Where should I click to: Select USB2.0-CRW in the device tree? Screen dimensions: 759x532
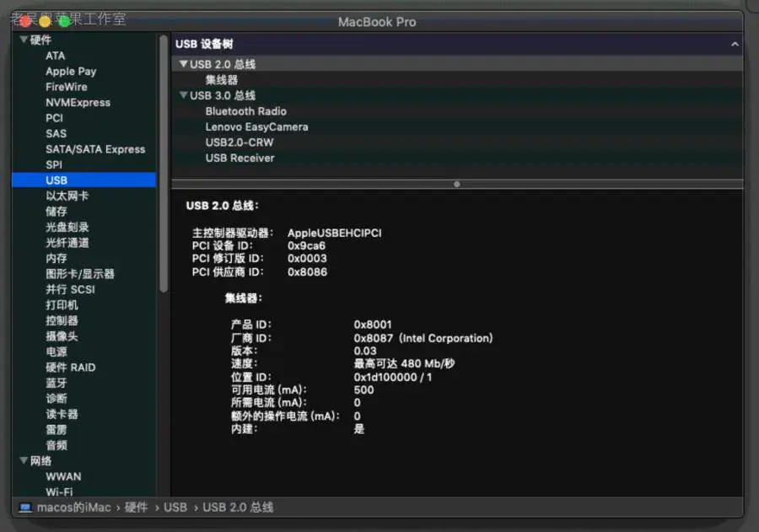(240, 142)
